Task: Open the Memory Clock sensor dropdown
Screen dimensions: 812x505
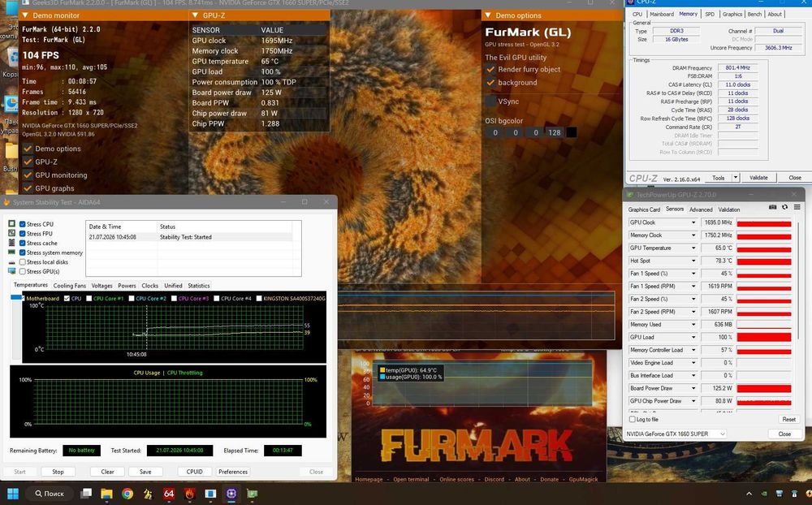Action: (693, 235)
